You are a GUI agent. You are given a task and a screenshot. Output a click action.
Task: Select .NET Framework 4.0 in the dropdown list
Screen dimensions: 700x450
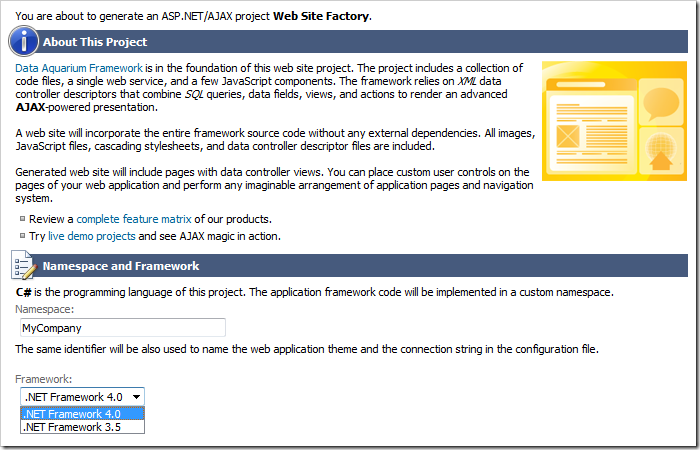pyautogui.click(x=83, y=414)
